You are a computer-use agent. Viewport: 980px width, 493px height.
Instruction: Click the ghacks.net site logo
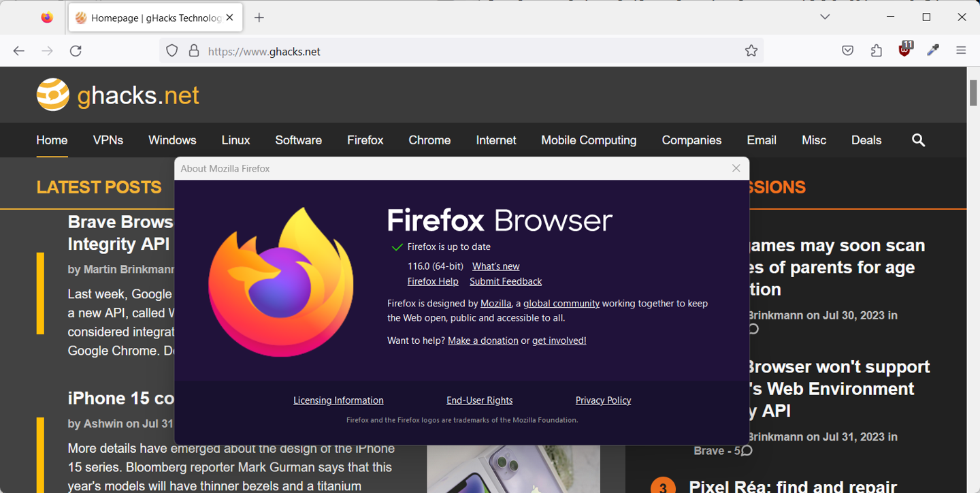(118, 95)
